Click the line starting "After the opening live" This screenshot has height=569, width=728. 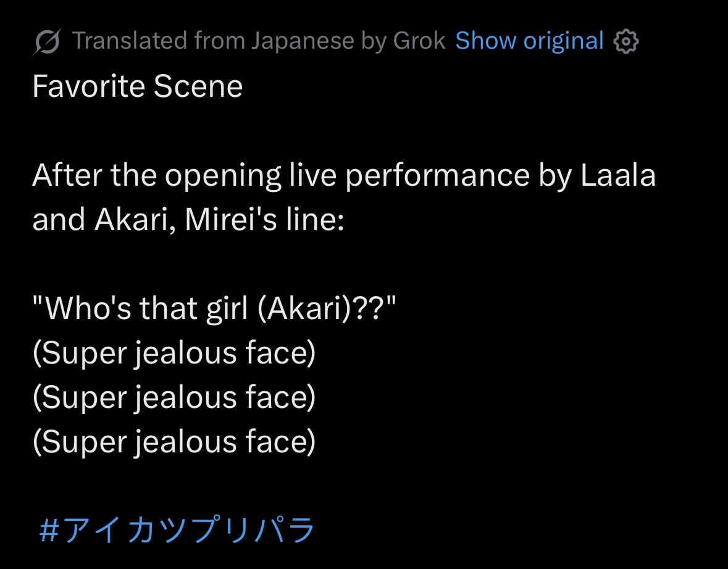coord(343,176)
